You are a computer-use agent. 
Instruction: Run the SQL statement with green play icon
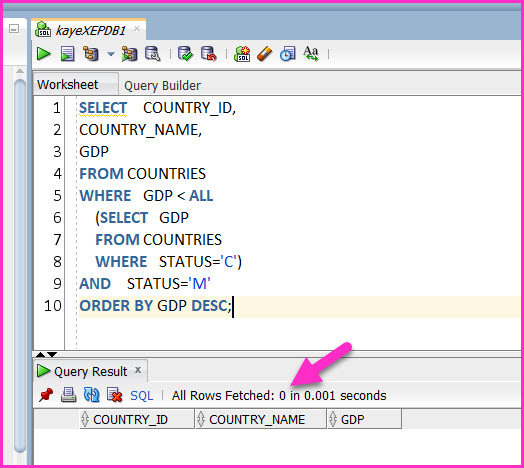pyautogui.click(x=43, y=54)
